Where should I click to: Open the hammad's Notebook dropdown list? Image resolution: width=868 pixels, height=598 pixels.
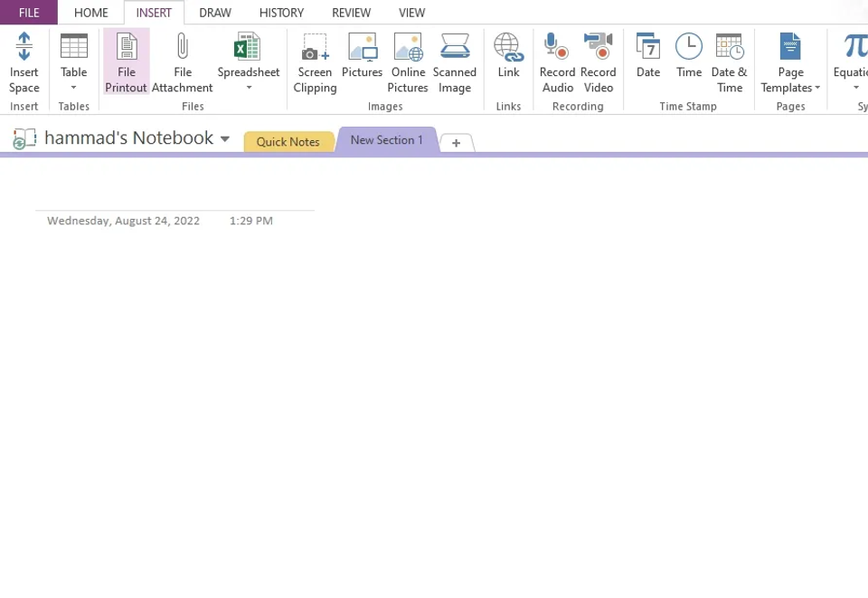225,139
